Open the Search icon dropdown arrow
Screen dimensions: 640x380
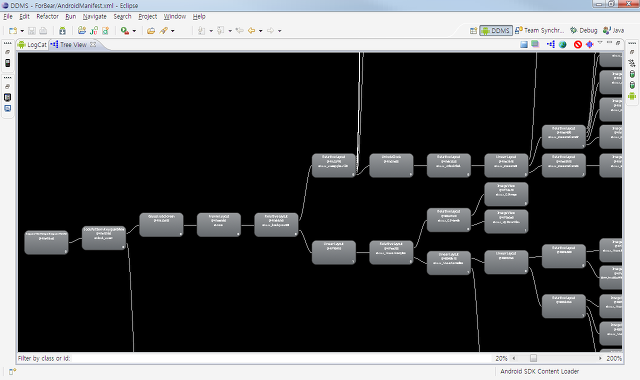point(173,31)
